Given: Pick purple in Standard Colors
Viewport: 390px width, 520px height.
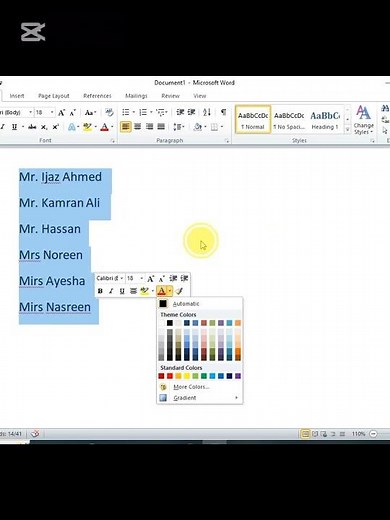Looking at the screenshot, I should 238,376.
